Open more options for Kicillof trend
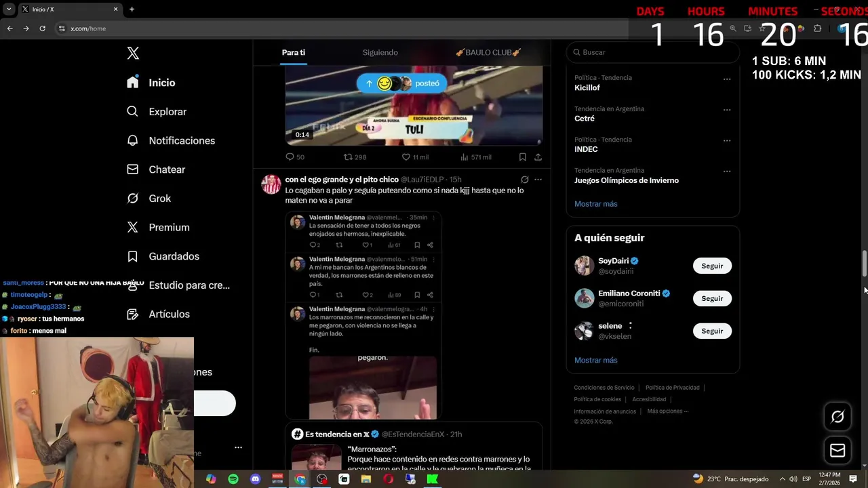The image size is (868, 488). (x=727, y=79)
